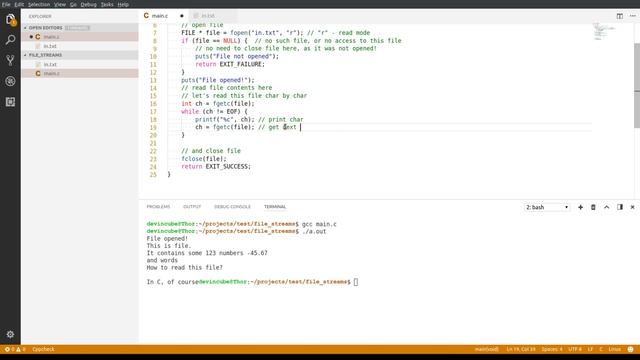Open the Tasks menu

(x=107, y=4)
